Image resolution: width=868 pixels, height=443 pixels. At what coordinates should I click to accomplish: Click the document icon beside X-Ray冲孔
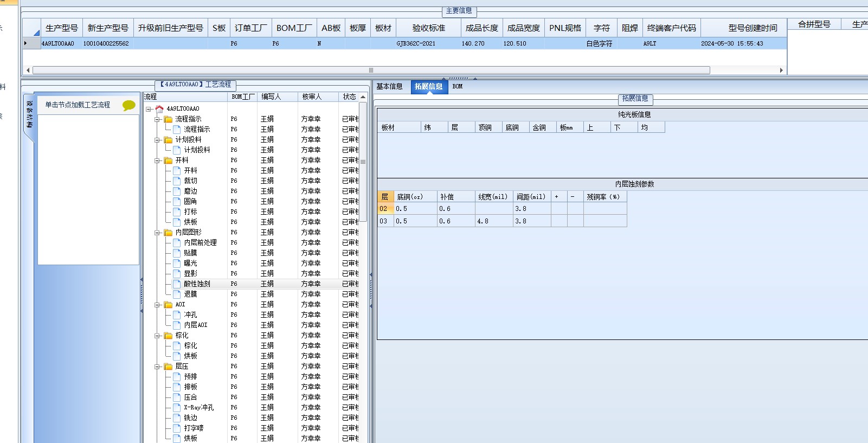177,407
